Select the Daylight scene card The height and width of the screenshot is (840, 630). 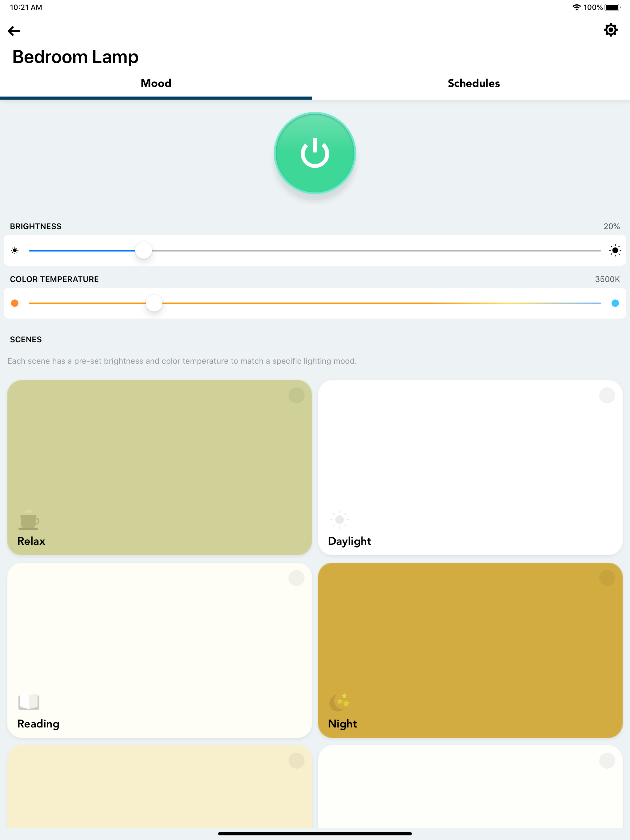(470, 467)
